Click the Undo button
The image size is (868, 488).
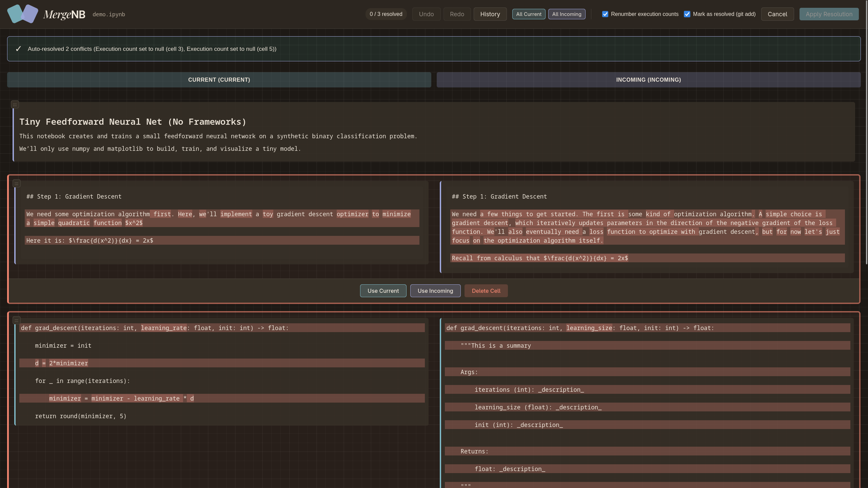pyautogui.click(x=426, y=14)
